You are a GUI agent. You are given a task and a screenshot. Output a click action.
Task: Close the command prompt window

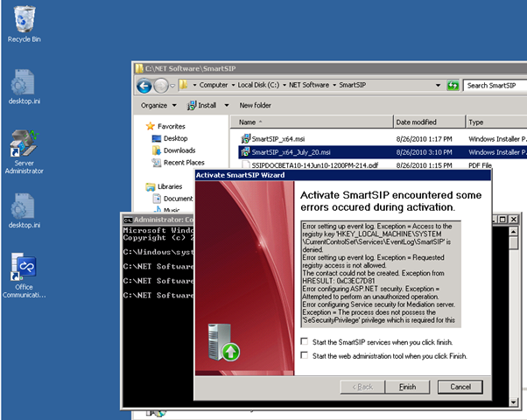click(x=514, y=220)
